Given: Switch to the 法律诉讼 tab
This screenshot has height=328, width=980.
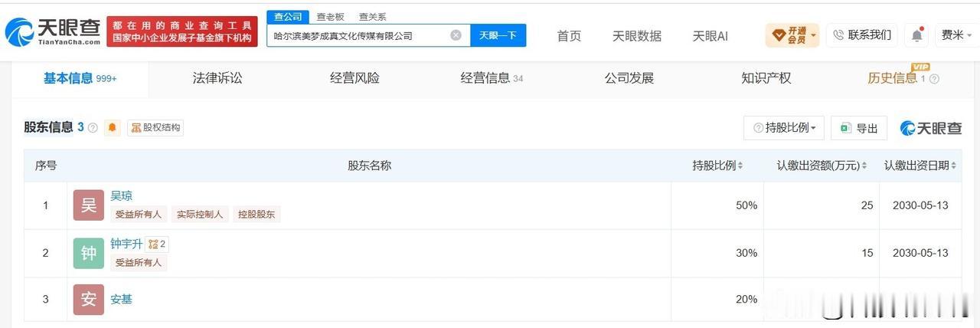Looking at the screenshot, I should coord(217,78).
